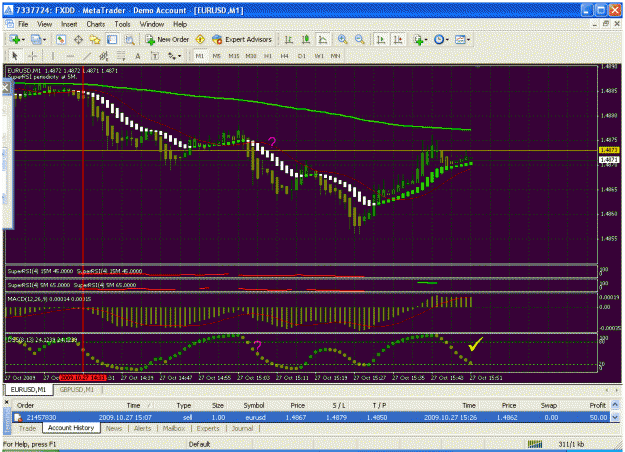This screenshot has height=452, width=625.
Task: Open the Trade terminal tab
Action: point(28,428)
